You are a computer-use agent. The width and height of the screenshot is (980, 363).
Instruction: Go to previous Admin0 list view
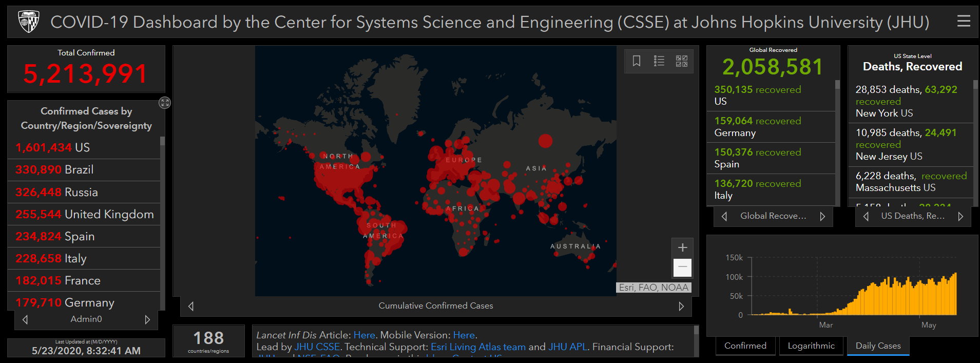click(25, 319)
